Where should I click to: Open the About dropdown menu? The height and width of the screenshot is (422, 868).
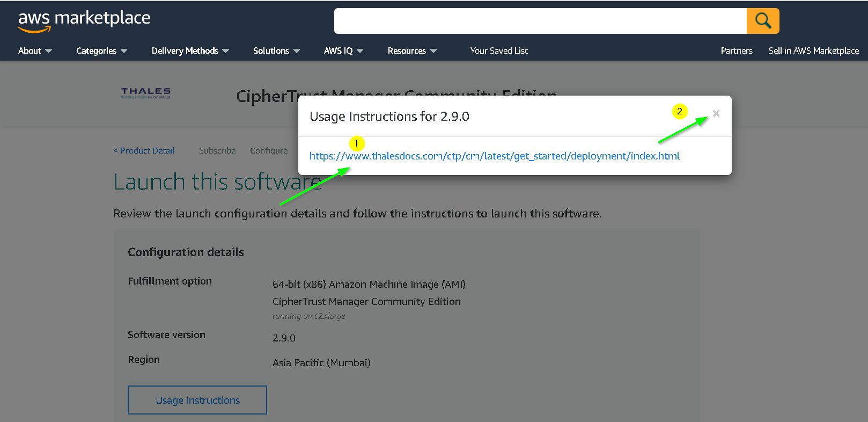pyautogui.click(x=35, y=50)
